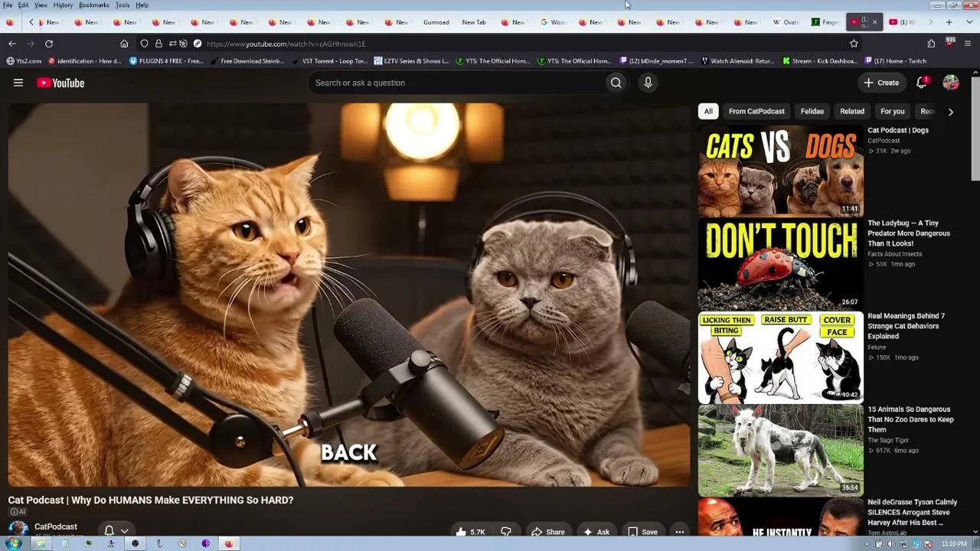The height and width of the screenshot is (551, 980).
Task: Open the View menu
Action: [x=41, y=5]
